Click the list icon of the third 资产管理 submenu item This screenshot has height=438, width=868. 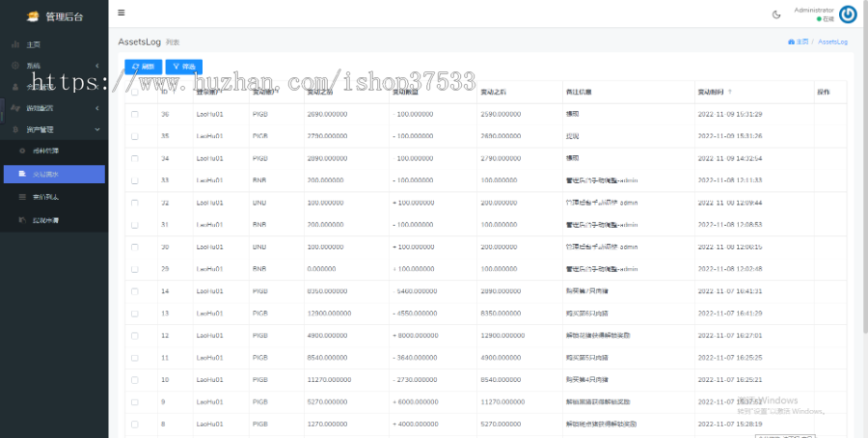click(x=22, y=197)
